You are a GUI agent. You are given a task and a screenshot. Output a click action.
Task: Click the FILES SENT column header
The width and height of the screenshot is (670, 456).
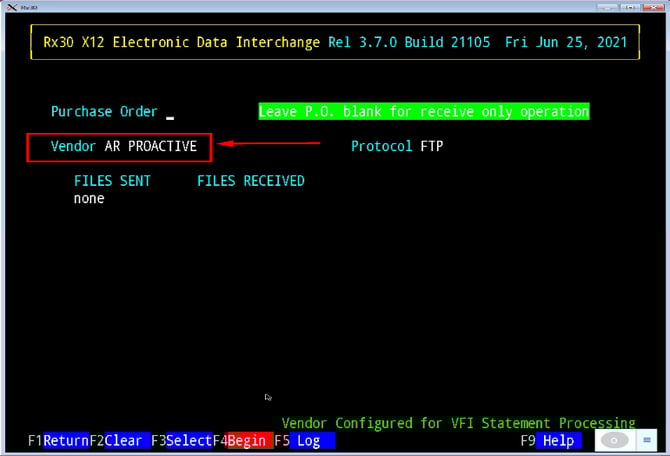(112, 181)
